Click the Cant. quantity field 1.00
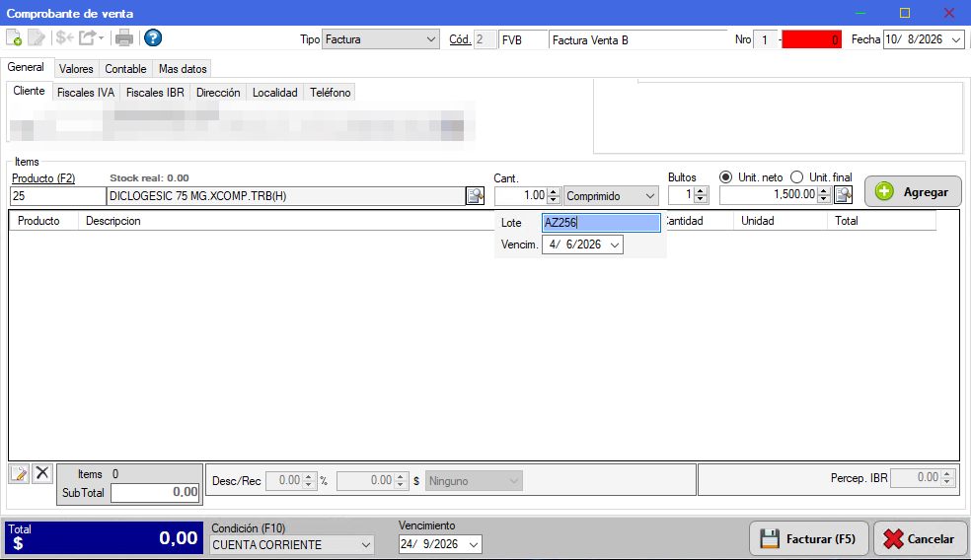971x560 pixels. click(x=521, y=196)
